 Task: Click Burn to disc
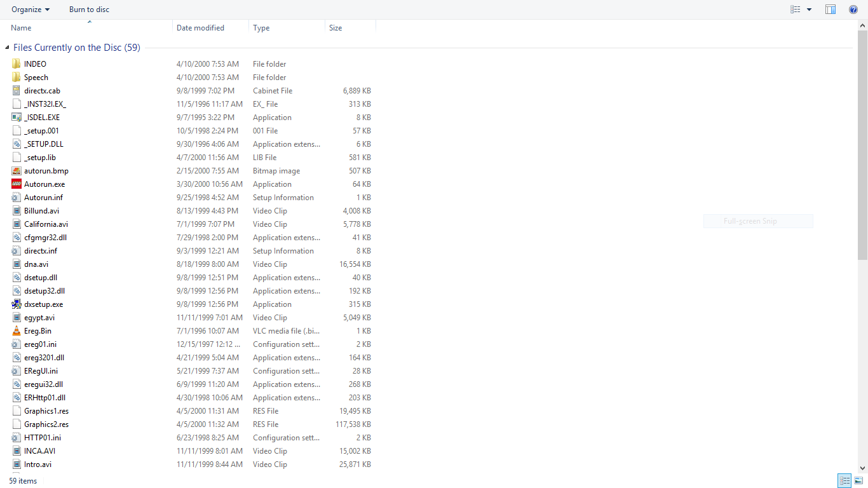coord(89,10)
